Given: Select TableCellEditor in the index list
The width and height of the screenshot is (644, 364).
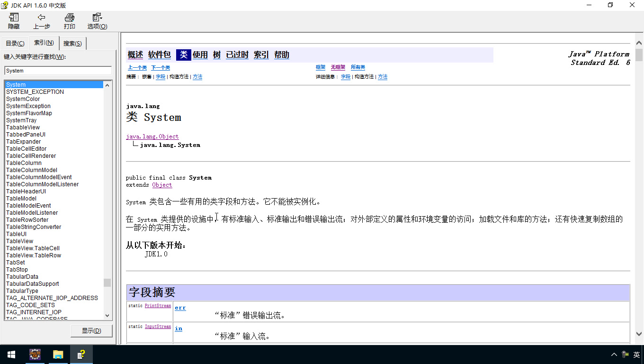Looking at the screenshot, I should tap(27, 149).
